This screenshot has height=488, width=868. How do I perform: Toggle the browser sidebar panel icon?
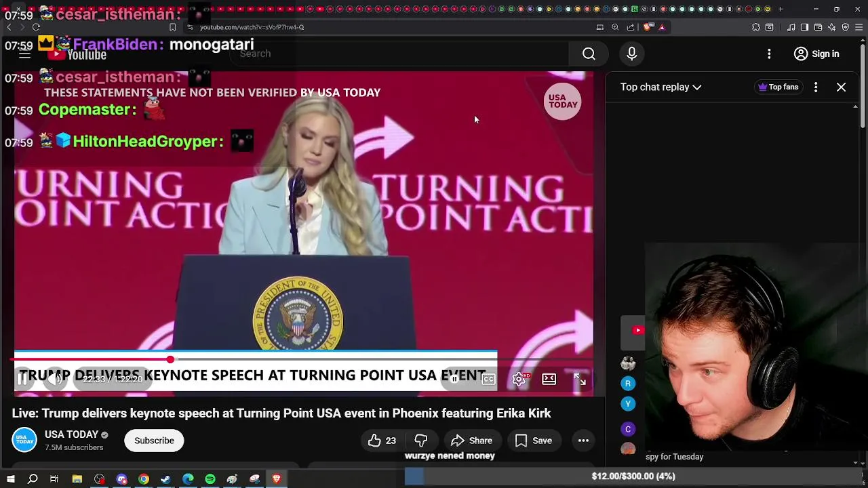(x=804, y=27)
